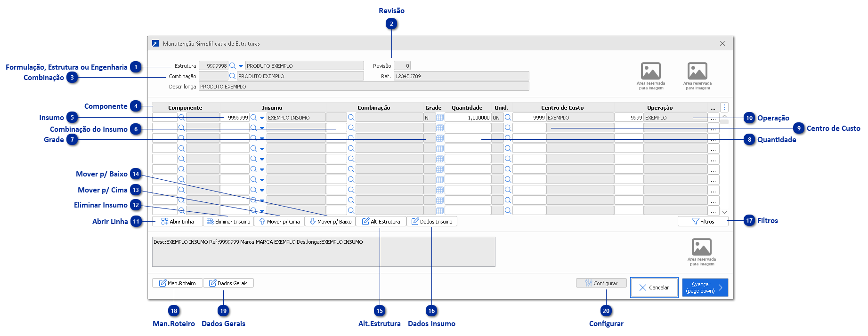Click the Combinação lookup magnifier in header

coord(232,76)
